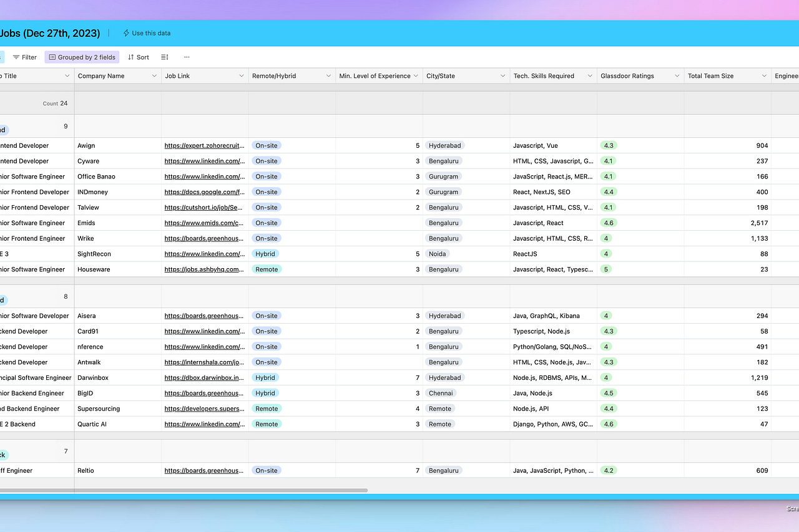Screen dimensions: 799x532
Task: Open the Filter options
Action: pos(25,57)
